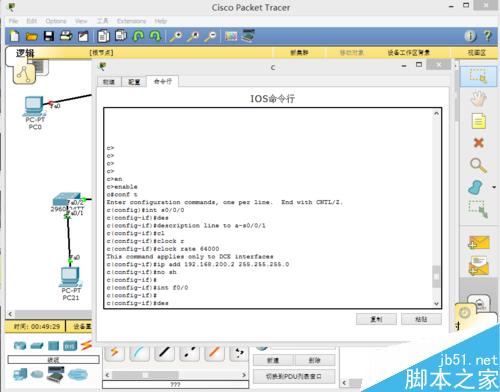Image resolution: width=500 pixels, height=392 pixels.
Task: Create a new file from toolbar
Action: click(15, 36)
